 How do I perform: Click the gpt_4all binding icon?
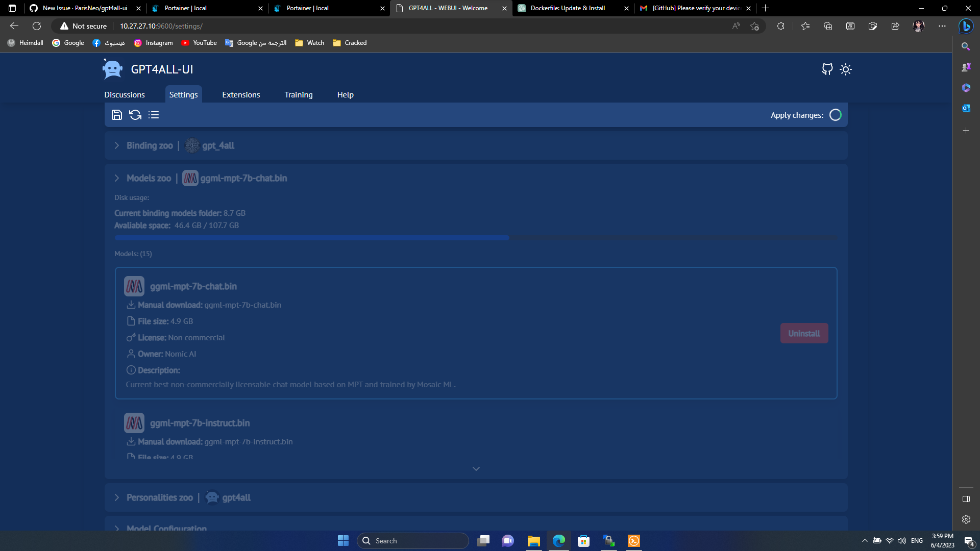coord(192,145)
